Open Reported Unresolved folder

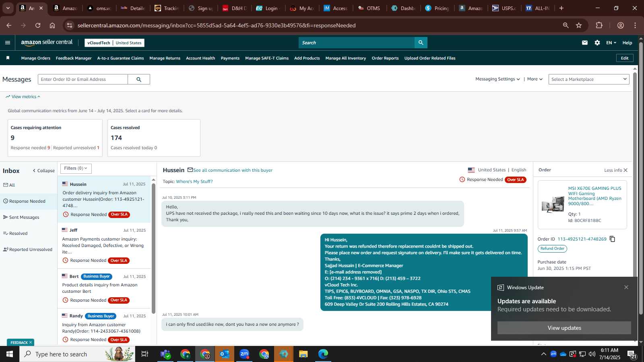pos(28,249)
